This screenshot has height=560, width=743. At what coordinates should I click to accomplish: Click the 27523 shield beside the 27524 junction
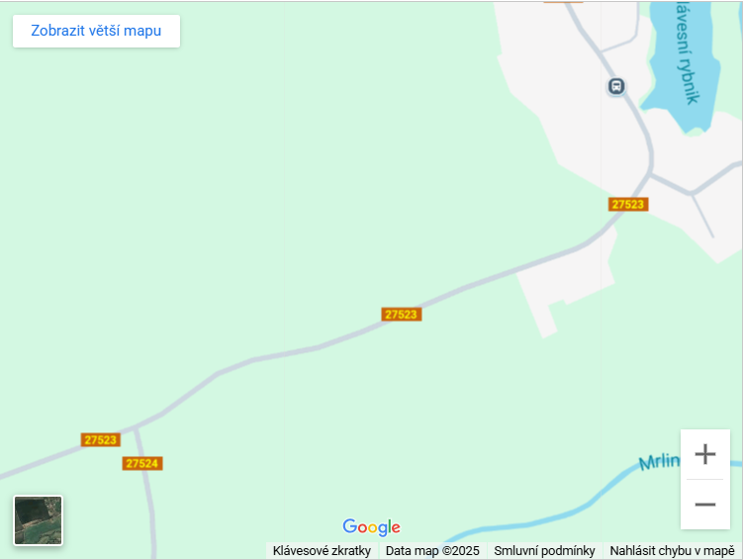101,439
